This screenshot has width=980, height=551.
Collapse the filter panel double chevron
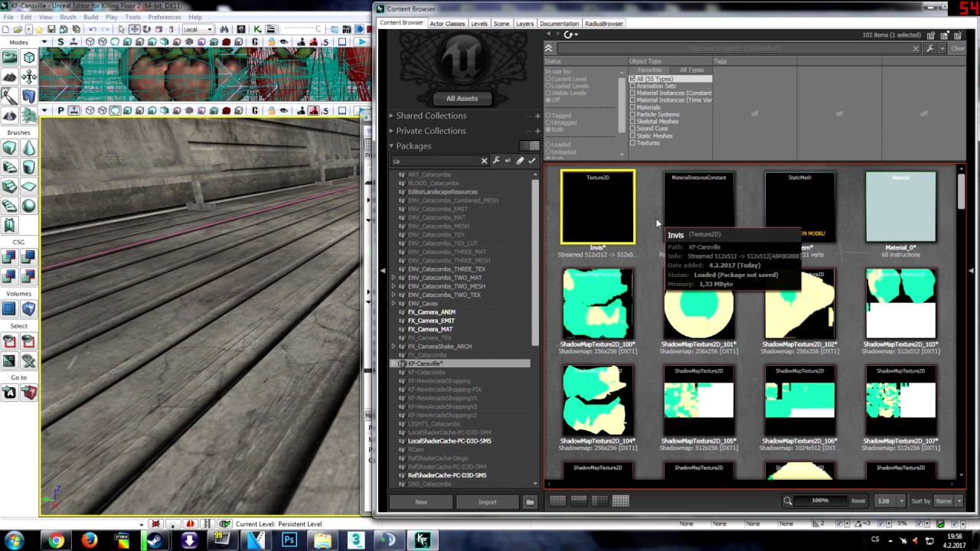[x=548, y=48]
